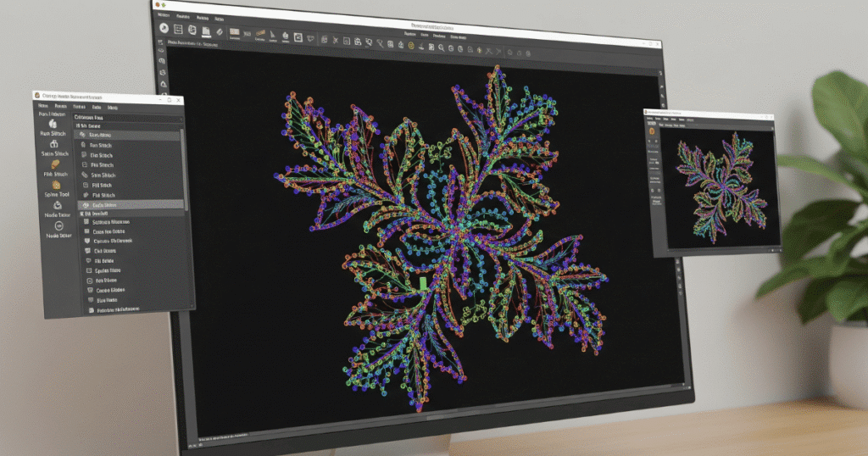Screen dimensions: 868x456
Task: Collapse the lower Fill section header in tool window
Action: (131, 213)
